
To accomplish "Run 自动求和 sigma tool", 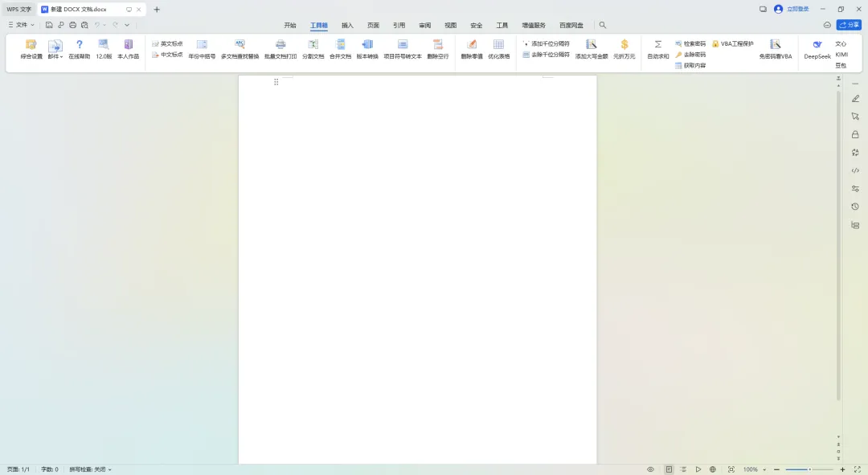I will pyautogui.click(x=658, y=49).
